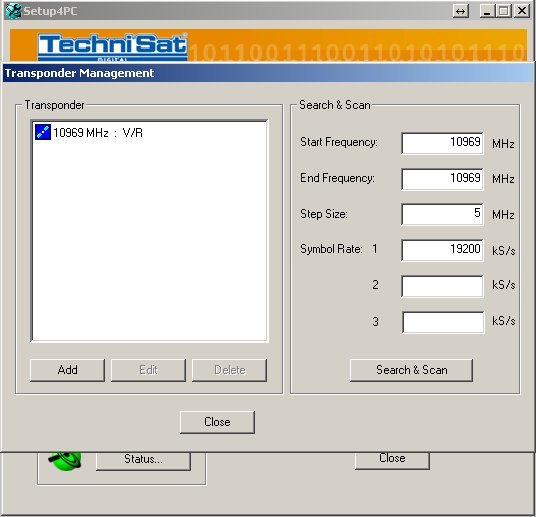Close the Transponder Management dialog

point(217,422)
